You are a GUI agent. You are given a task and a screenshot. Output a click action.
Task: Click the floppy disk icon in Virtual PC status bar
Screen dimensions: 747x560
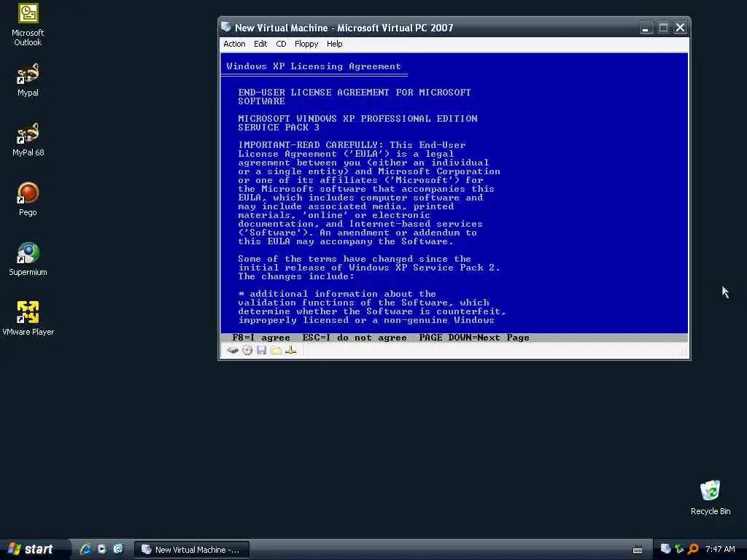pyautogui.click(x=261, y=351)
